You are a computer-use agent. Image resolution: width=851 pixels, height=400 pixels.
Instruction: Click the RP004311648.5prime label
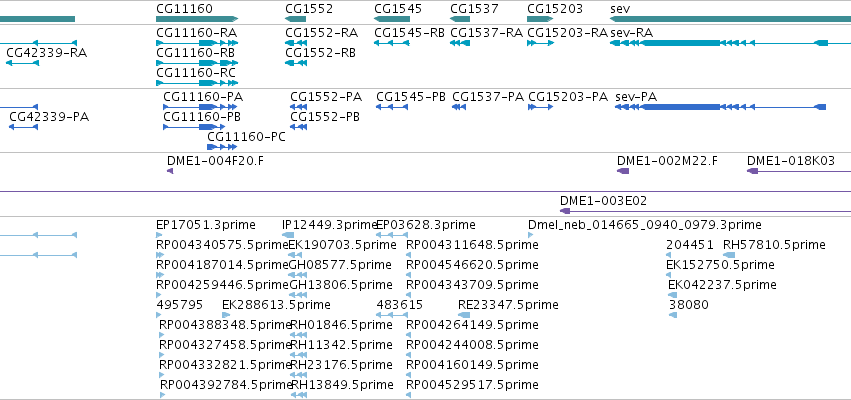point(472,245)
